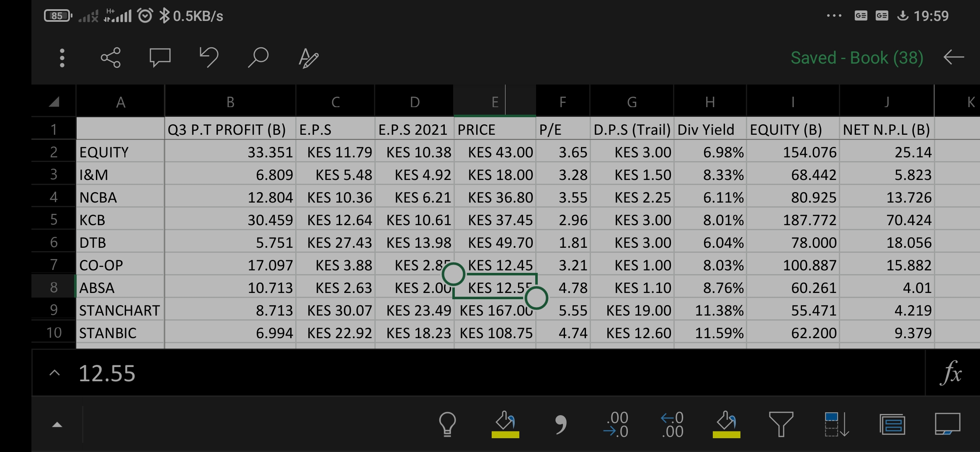Select the STANCHART cell

121,310
